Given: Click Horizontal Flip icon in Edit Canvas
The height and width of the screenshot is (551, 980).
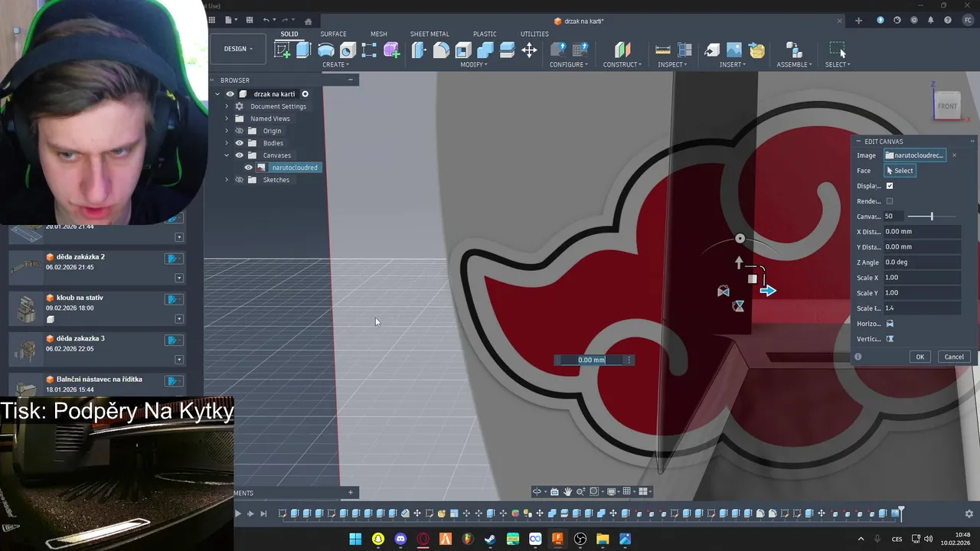Looking at the screenshot, I should pos(890,324).
